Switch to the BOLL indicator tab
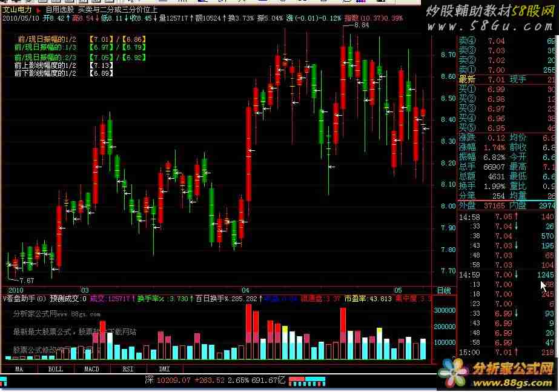559x392 pixels. pos(55,369)
